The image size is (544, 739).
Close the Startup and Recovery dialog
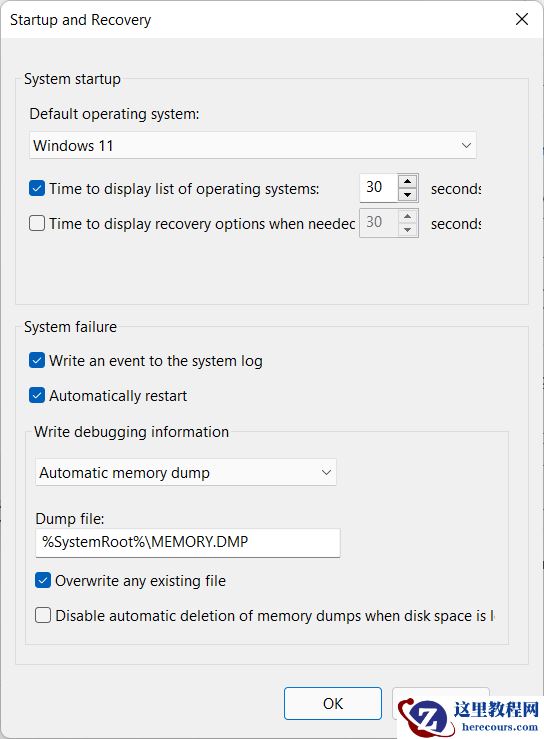click(522, 19)
